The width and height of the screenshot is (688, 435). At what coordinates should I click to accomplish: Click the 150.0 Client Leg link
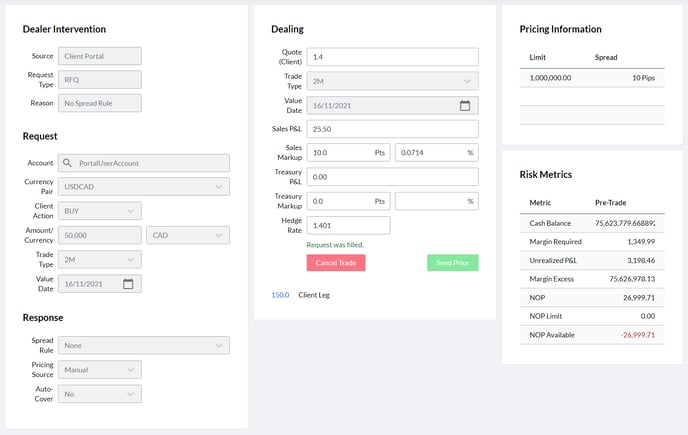click(280, 295)
